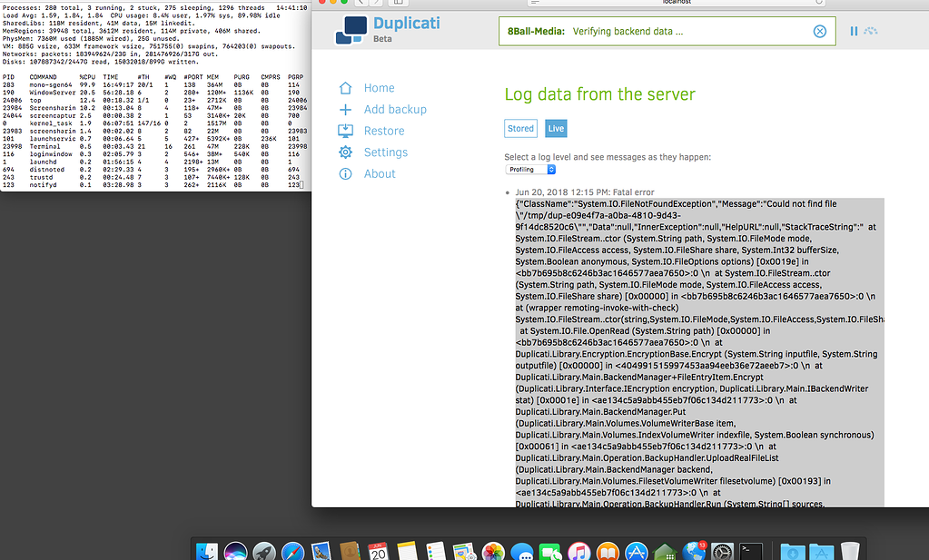Viewport: 929px width, 560px height.
Task: Open Maps from the Dock
Action: coord(464,551)
